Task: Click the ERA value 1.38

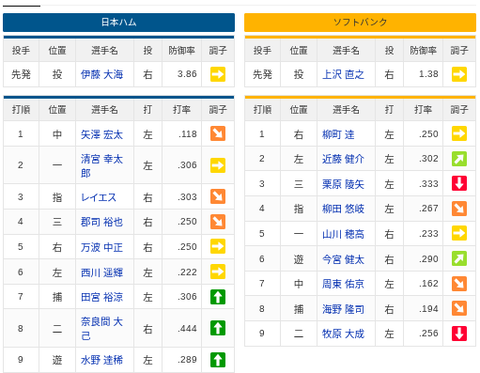Action: (429, 74)
